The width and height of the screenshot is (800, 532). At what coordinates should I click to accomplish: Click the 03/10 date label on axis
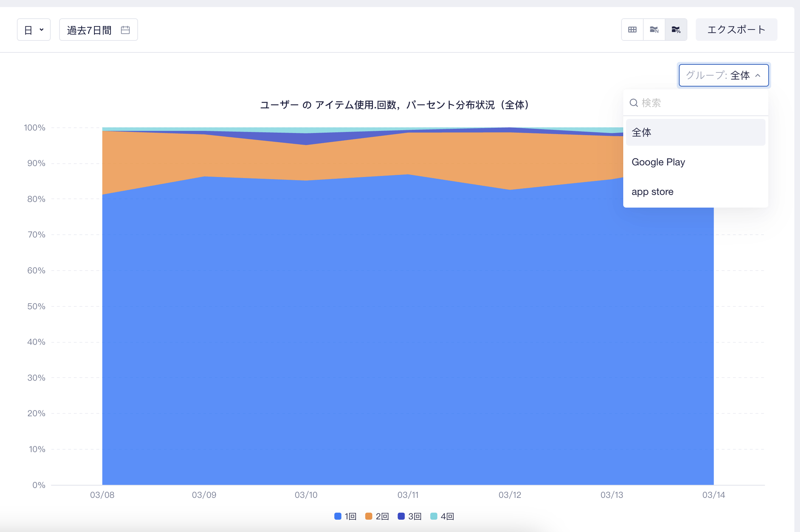pyautogui.click(x=306, y=495)
